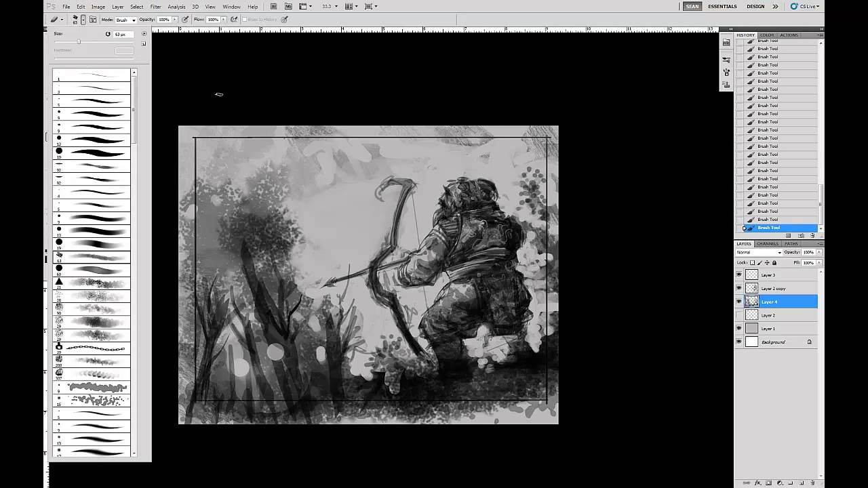This screenshot has height=488, width=868.
Task: Enable airbrush mode next to Flow
Action: [x=234, y=20]
